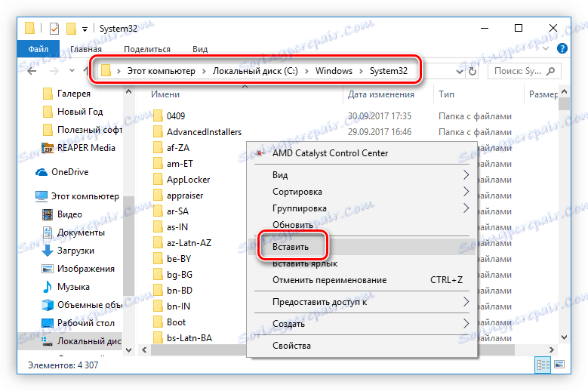Click the magnifier search icon
The height and width of the screenshot is (391, 588).
(x=550, y=71)
